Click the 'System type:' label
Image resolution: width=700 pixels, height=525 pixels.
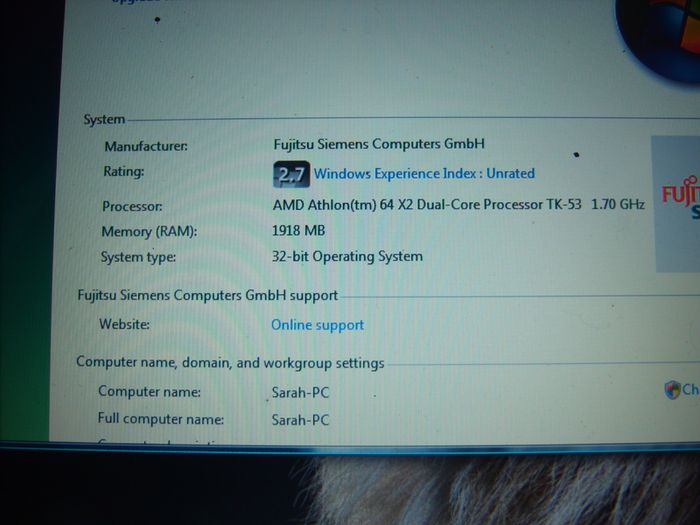coord(138,258)
